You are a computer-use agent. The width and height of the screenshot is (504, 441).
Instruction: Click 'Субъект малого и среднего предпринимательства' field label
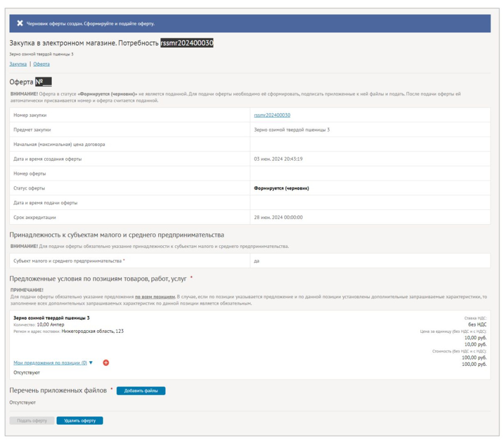[67, 261]
